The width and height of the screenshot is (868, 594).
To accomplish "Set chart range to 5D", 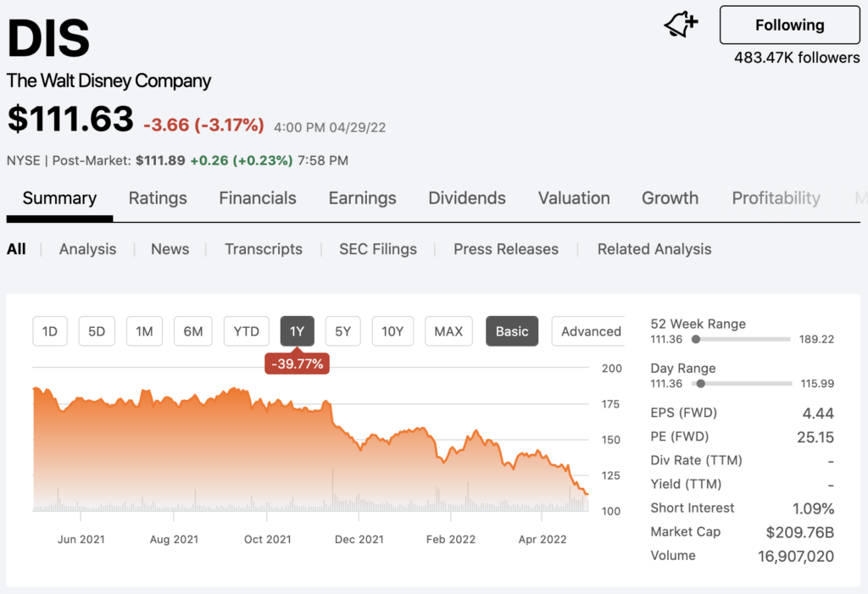I will 97,331.
